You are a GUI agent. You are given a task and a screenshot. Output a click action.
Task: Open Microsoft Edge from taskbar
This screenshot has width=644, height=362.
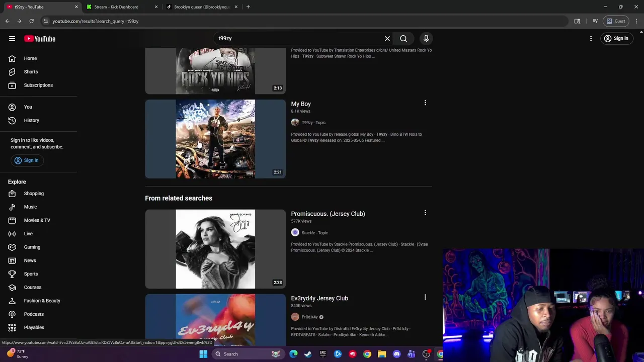[x=293, y=354]
